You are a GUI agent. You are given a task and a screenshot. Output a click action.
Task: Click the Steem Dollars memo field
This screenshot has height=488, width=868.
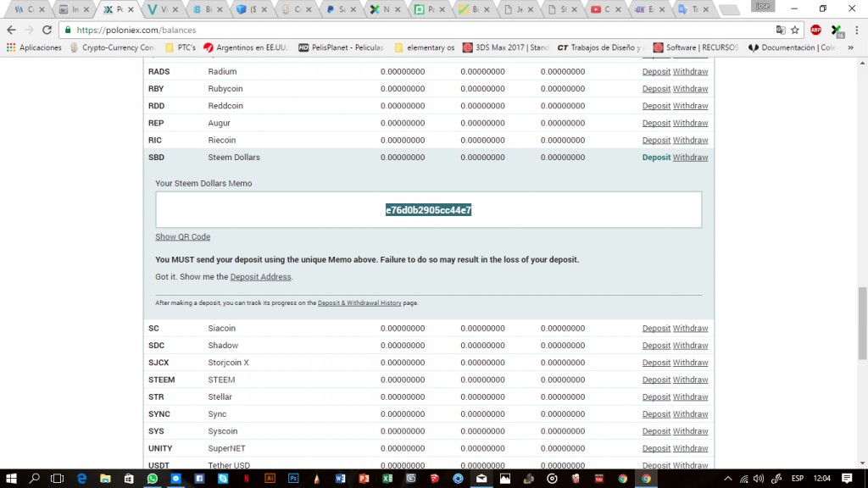click(428, 210)
